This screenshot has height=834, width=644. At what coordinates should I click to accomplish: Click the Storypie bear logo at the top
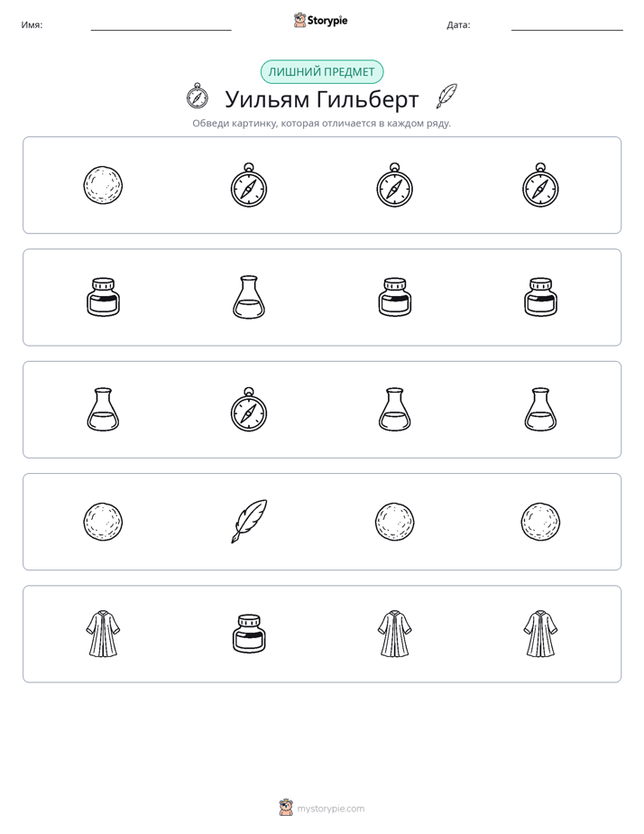click(x=299, y=20)
